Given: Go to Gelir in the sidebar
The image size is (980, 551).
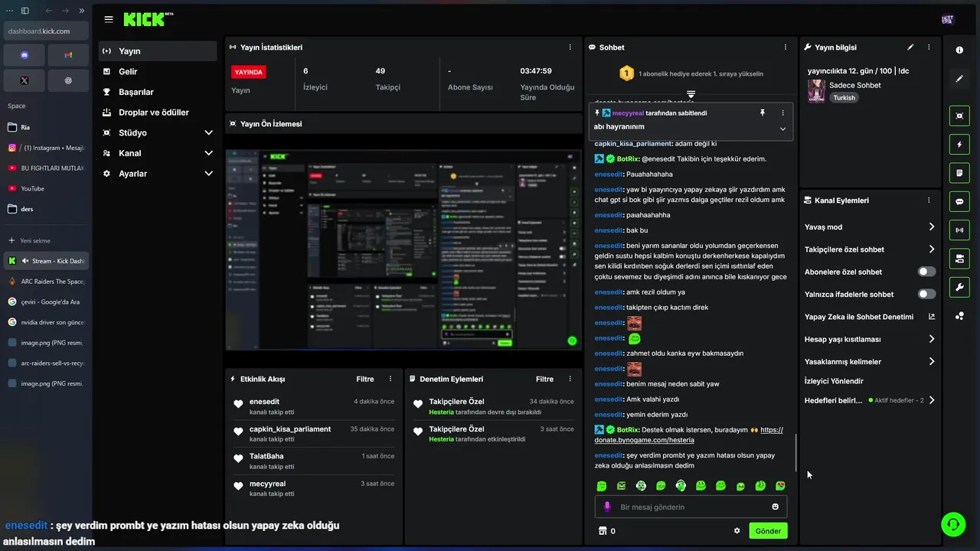Looking at the screenshot, I should tap(158, 71).
